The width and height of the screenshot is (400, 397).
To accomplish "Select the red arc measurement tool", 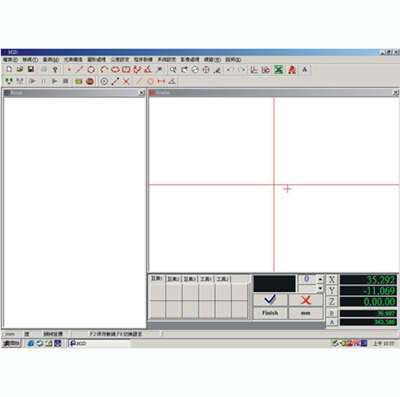I will click(104, 70).
